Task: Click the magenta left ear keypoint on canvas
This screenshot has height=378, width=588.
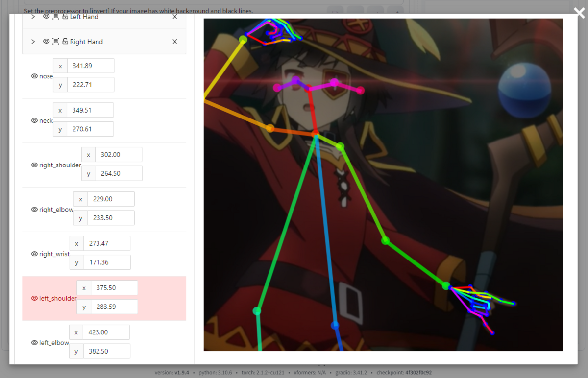Action: click(x=360, y=90)
